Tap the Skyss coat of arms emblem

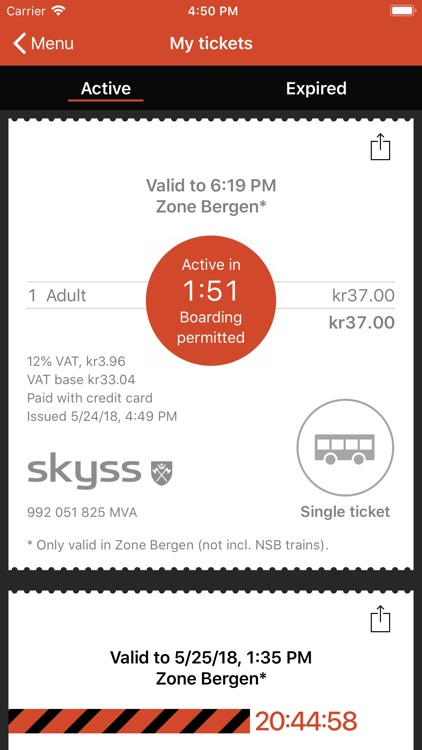(x=162, y=473)
